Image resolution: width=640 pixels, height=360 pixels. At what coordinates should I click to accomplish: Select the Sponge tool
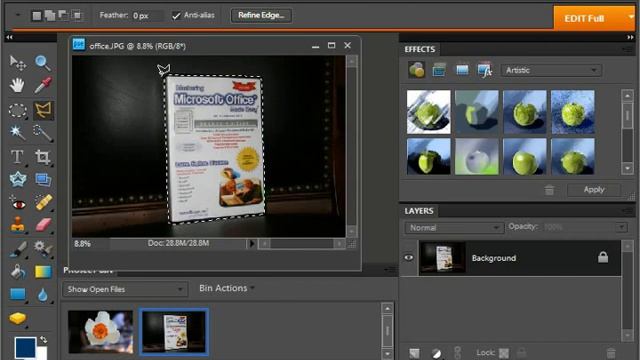18,318
